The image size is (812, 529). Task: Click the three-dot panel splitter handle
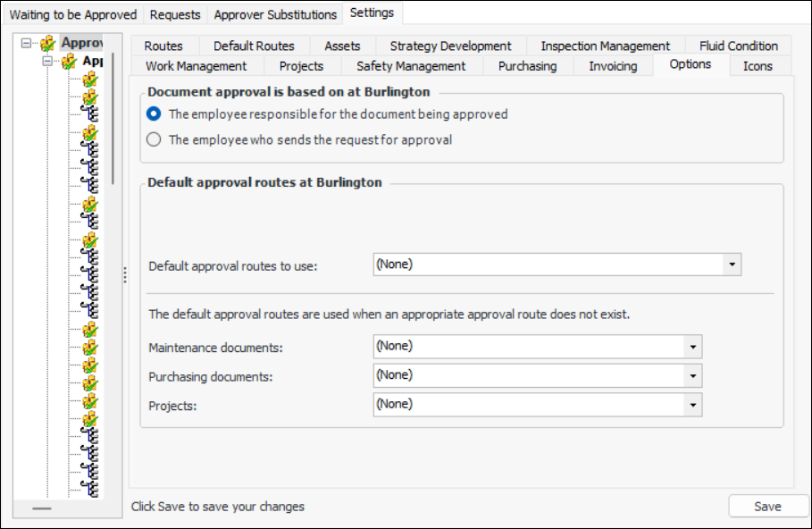pyautogui.click(x=125, y=274)
